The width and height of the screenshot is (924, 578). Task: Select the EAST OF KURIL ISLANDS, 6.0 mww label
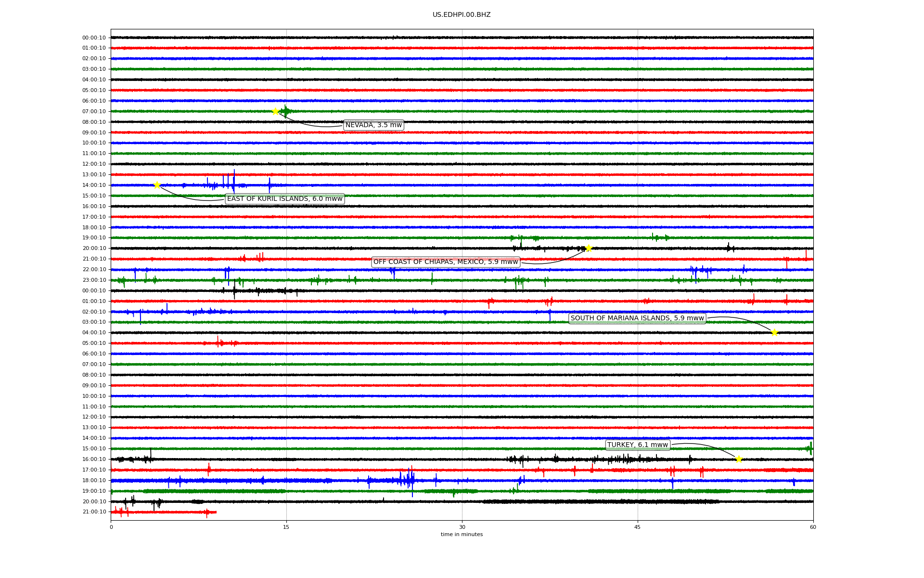point(285,199)
